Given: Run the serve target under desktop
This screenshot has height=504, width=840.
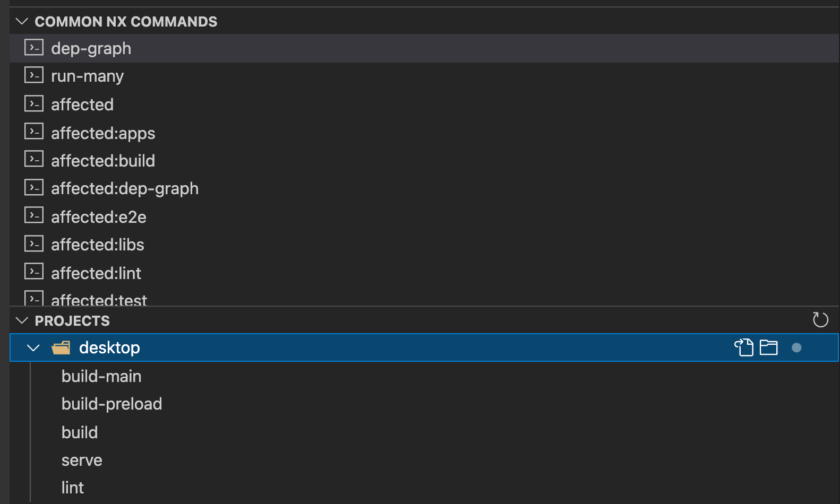Looking at the screenshot, I should pos(82,460).
